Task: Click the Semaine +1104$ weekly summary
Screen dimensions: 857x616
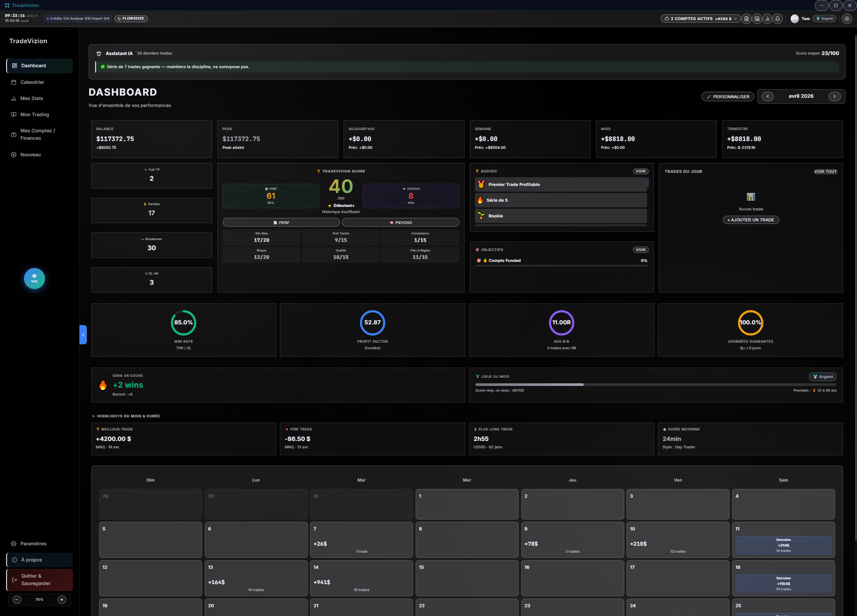Action: (784, 584)
